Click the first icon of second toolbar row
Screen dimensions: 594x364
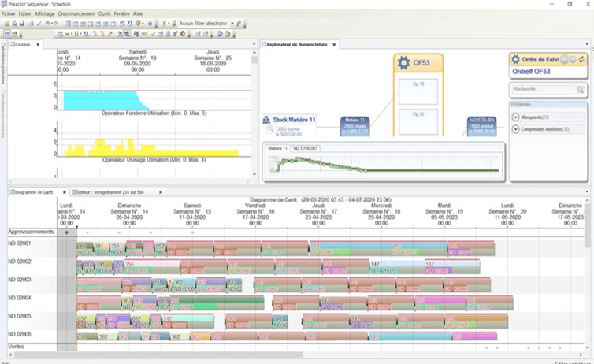tap(7, 34)
